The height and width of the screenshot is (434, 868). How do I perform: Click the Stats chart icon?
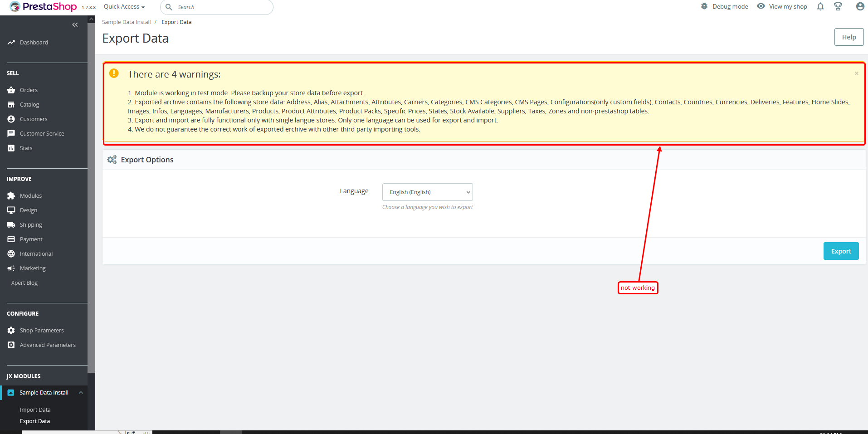pyautogui.click(x=11, y=148)
